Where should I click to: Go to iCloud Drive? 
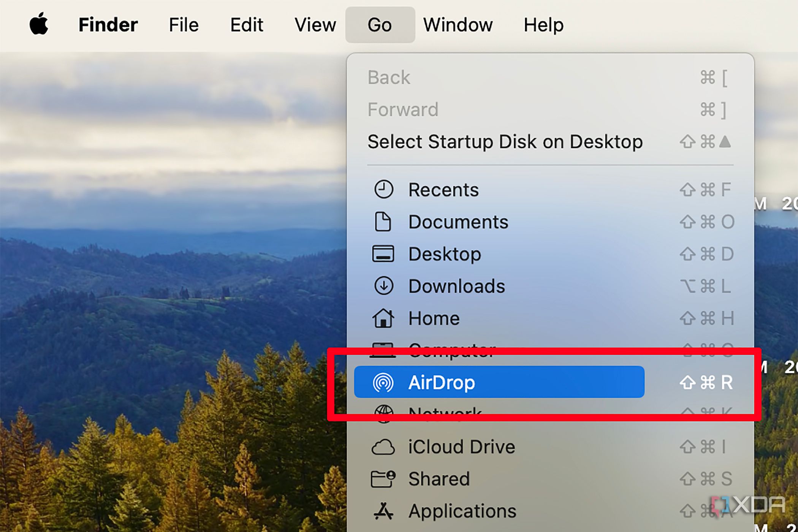click(x=550, y=447)
